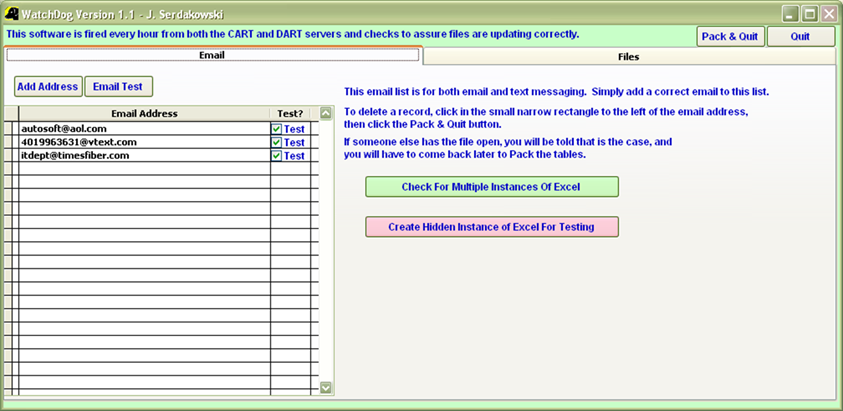The image size is (843, 411).
Task: Minimize the WatchDog window
Action: coord(790,14)
